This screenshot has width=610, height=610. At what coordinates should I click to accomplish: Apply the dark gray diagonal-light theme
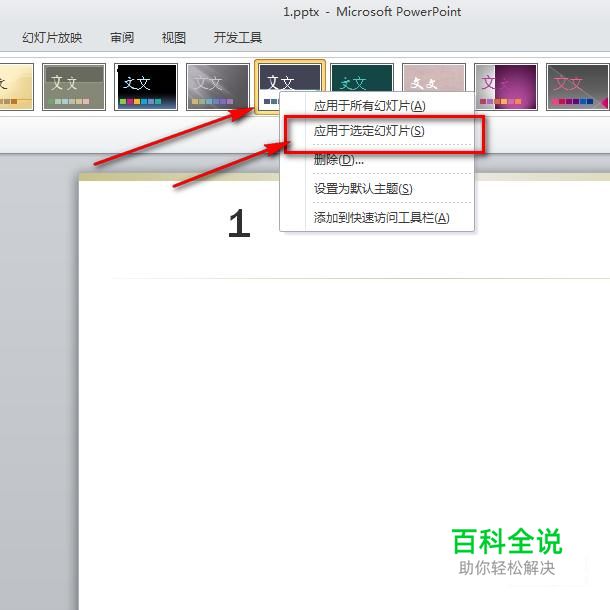(218, 87)
